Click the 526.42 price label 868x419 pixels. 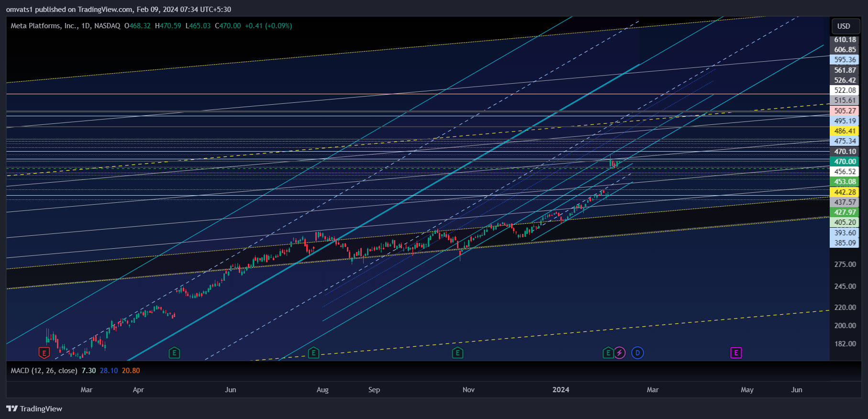pyautogui.click(x=845, y=80)
